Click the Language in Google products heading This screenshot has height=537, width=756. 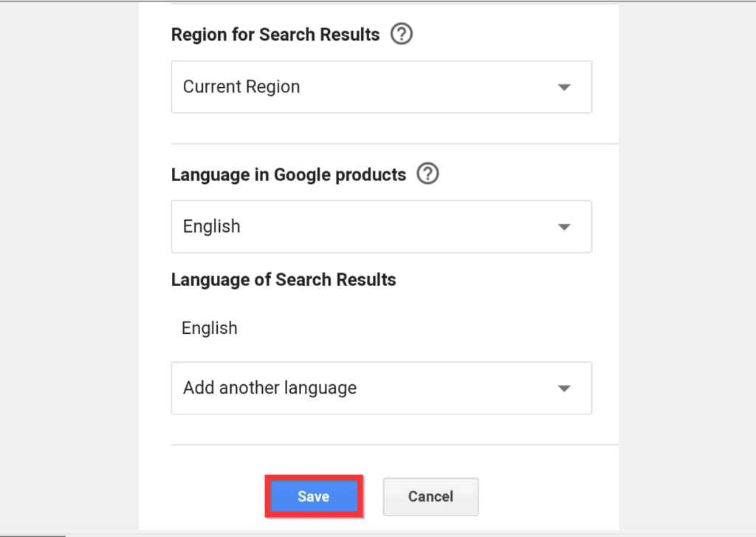[289, 175]
